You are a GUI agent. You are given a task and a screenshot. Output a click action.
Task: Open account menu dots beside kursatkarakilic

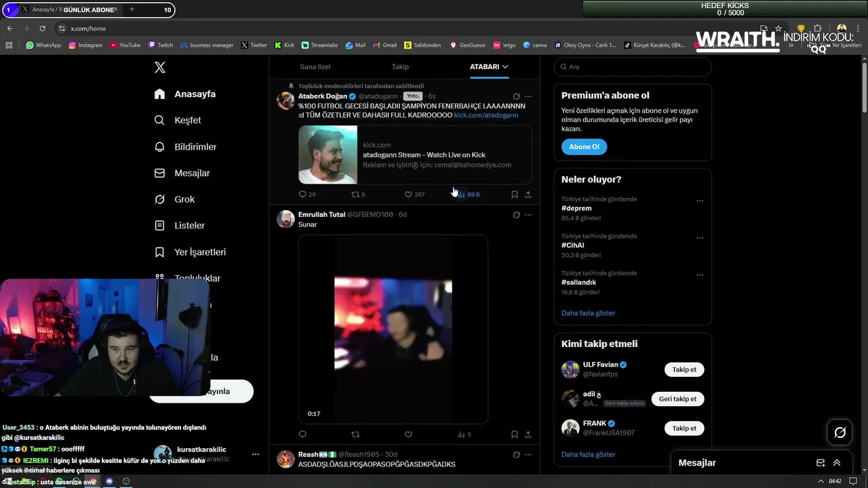(x=256, y=454)
